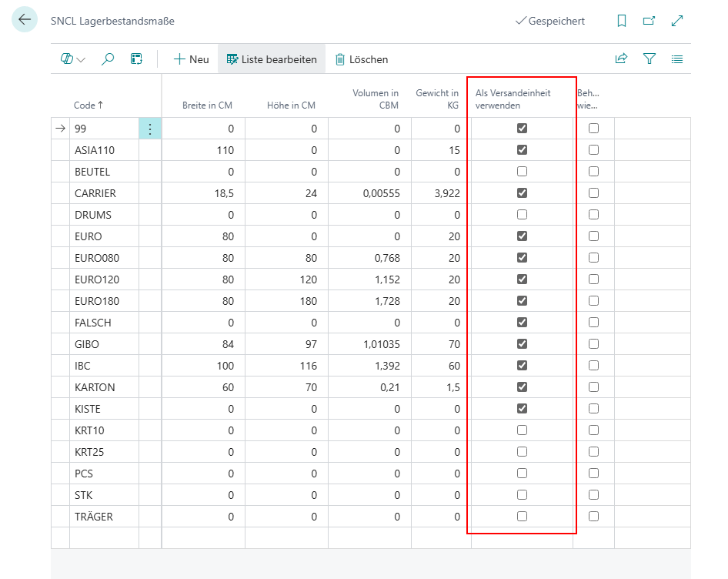Image resolution: width=728 pixels, height=579 pixels.
Task: Click the list view layout icon
Action: pyautogui.click(x=677, y=59)
